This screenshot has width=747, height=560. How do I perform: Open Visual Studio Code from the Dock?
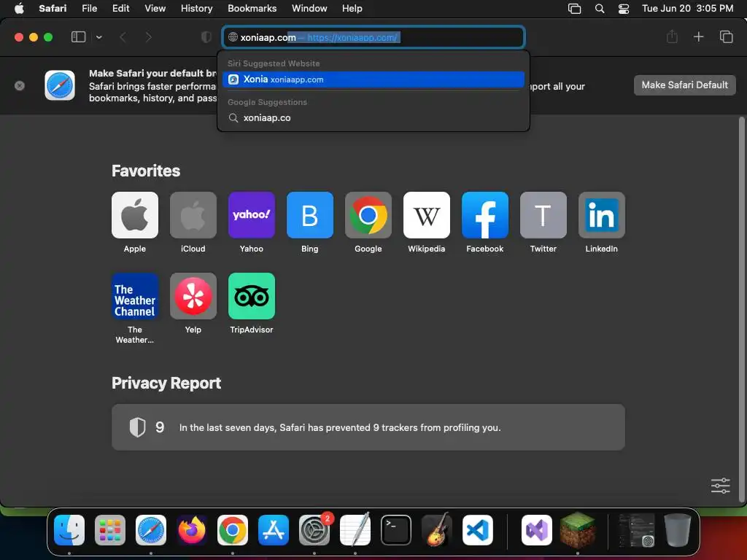click(x=478, y=530)
